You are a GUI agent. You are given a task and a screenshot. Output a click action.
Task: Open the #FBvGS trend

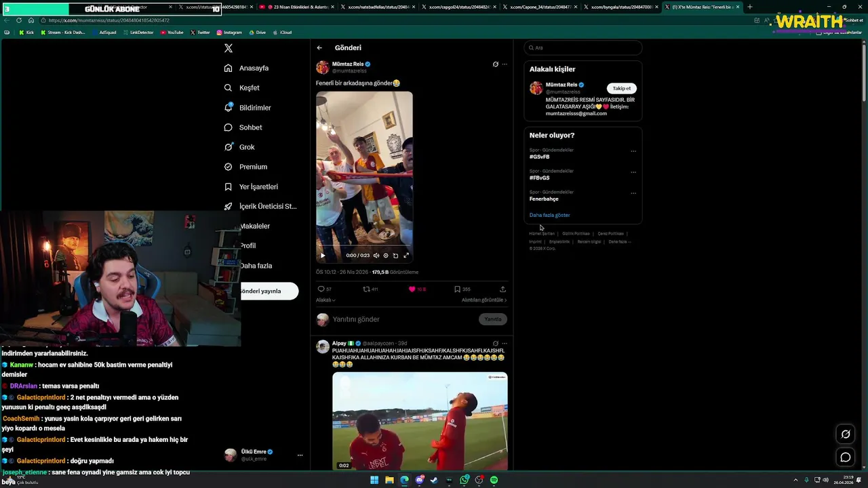point(540,178)
